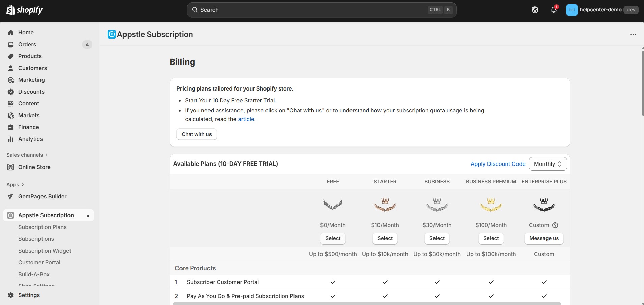Navigate to Products
644x305 pixels.
(30, 56)
